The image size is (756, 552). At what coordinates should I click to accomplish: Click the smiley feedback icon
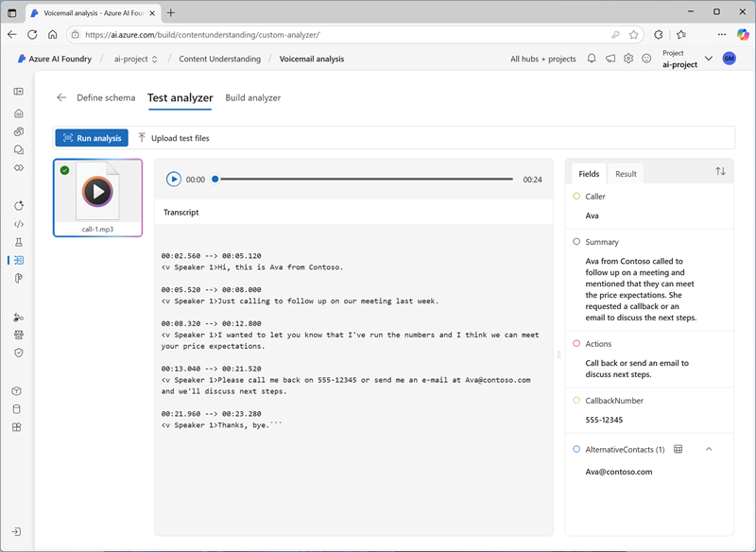pyautogui.click(x=646, y=59)
